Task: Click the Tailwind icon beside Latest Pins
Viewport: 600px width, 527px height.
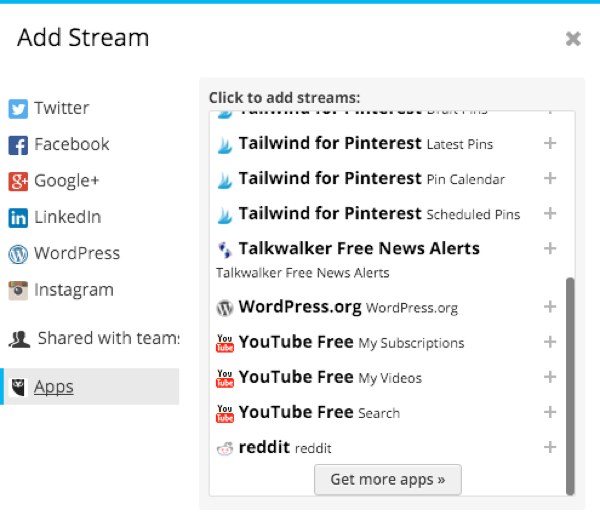Action: [225, 145]
